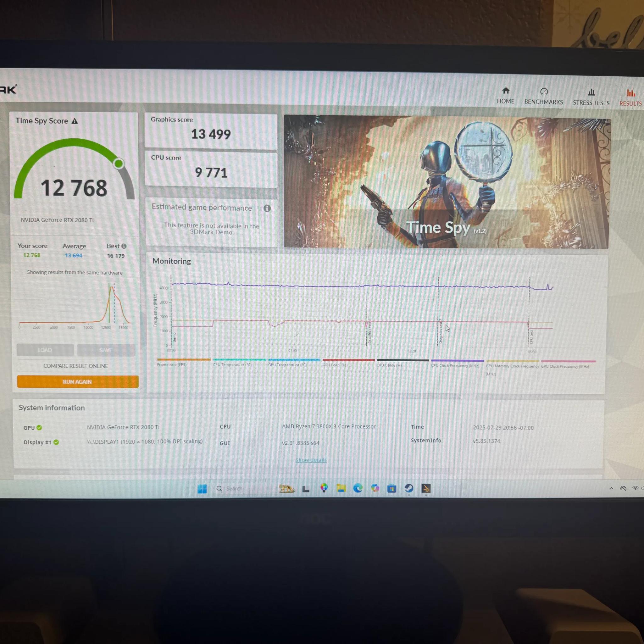Click AMD Ryzen 7 3800X CPU text
The width and height of the screenshot is (644, 644).
coord(329,426)
